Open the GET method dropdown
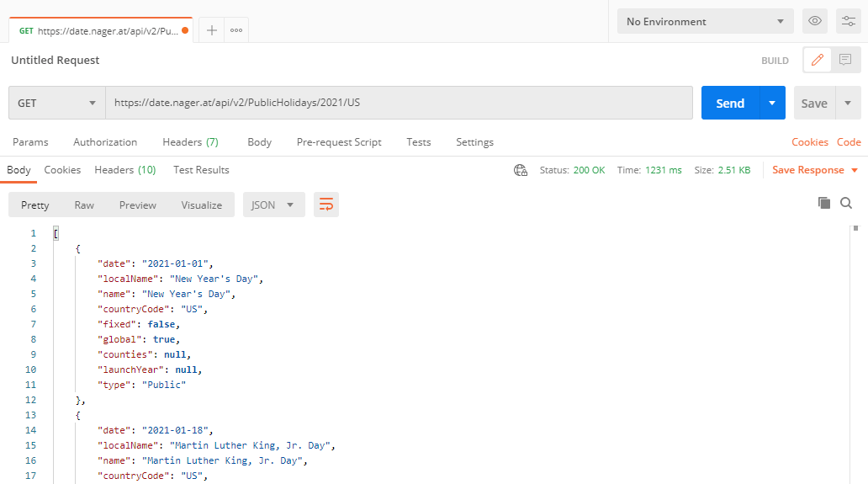 click(x=57, y=104)
